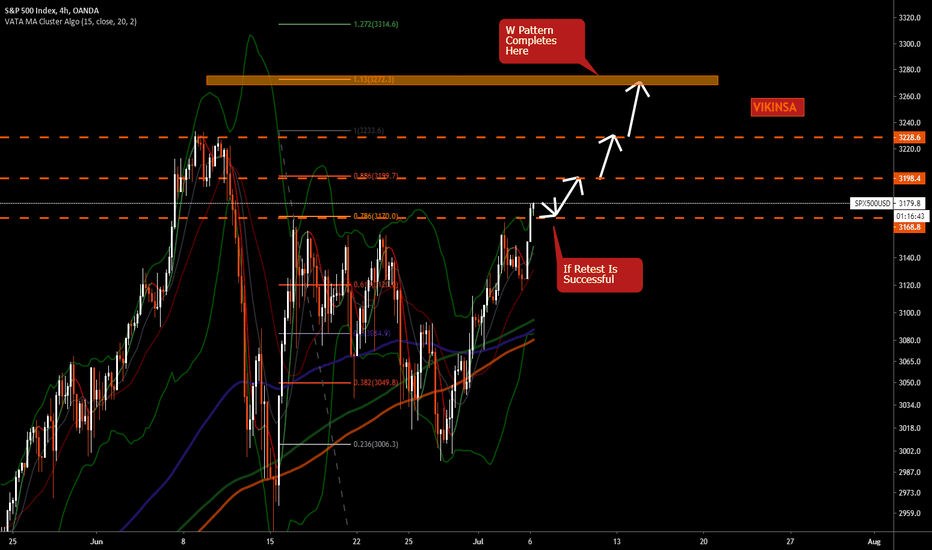Click the Aug date on time axis
The height and width of the screenshot is (550, 932).
874,542
